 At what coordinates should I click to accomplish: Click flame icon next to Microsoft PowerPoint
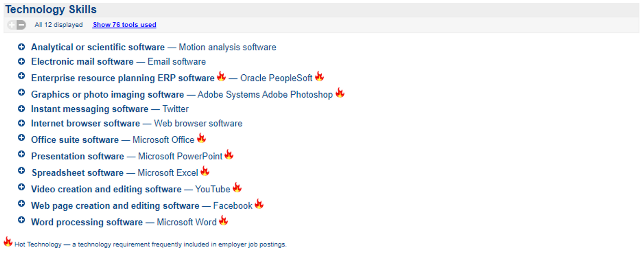(229, 154)
